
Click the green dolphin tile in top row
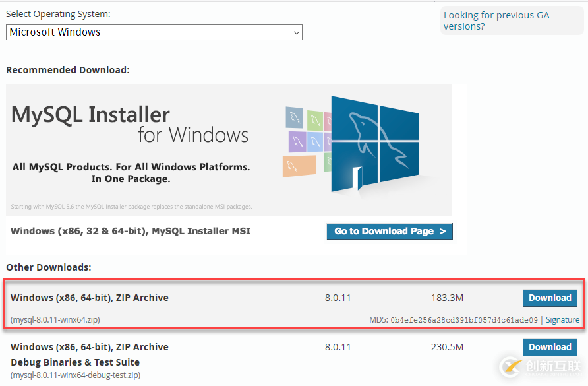click(x=315, y=121)
